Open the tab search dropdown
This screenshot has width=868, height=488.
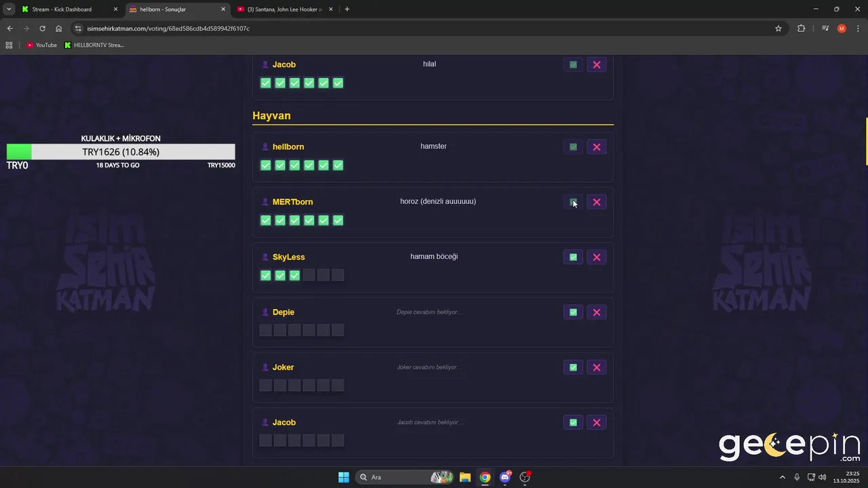pos(9,9)
